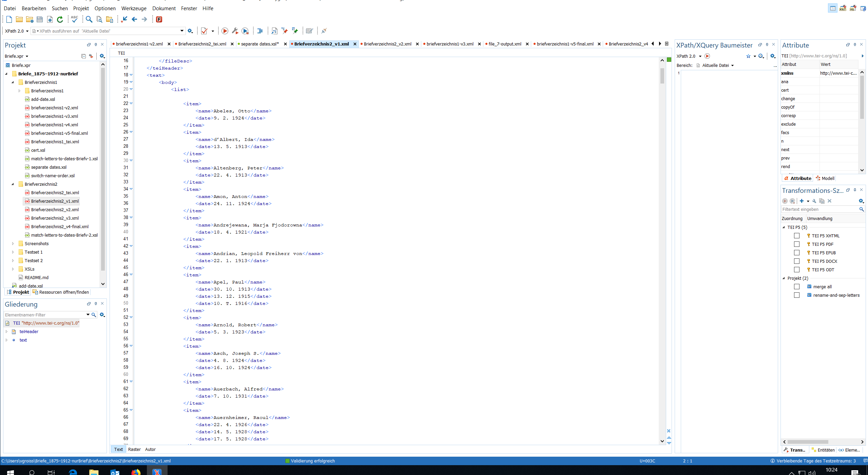Open Ressourcen öffnen/finden view
The image size is (868, 475).
(x=64, y=292)
